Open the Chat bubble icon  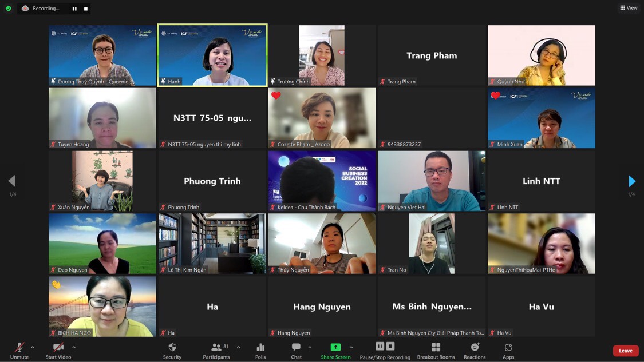(x=296, y=347)
